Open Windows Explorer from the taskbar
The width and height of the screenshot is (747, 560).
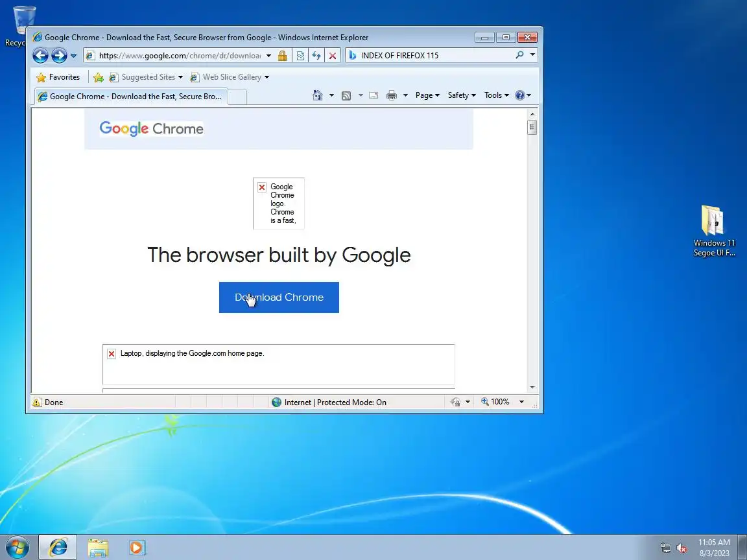[x=98, y=548]
